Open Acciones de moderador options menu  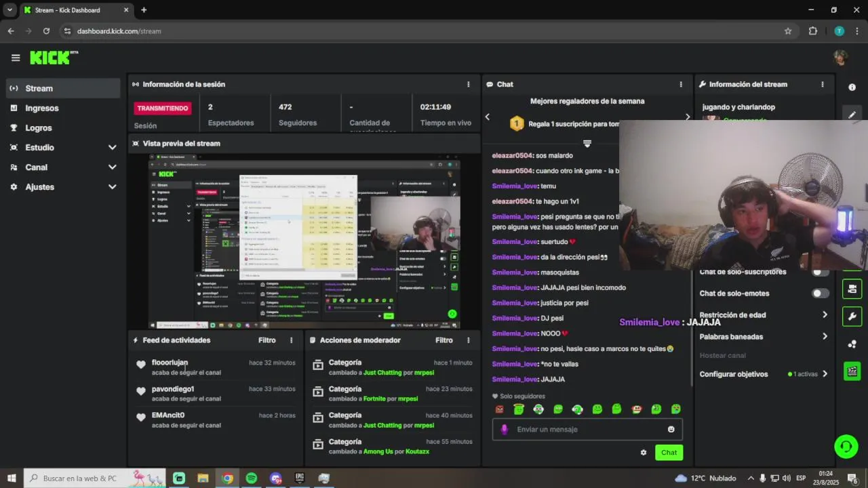[468, 340]
